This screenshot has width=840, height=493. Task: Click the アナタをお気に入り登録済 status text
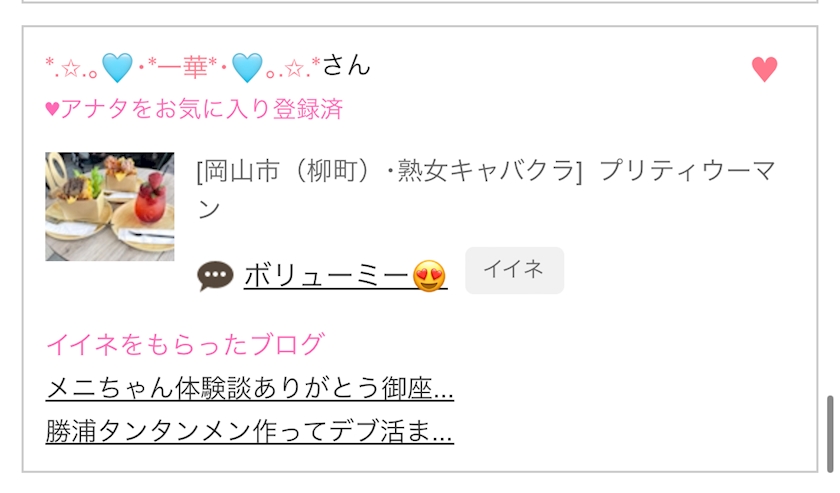(201, 109)
